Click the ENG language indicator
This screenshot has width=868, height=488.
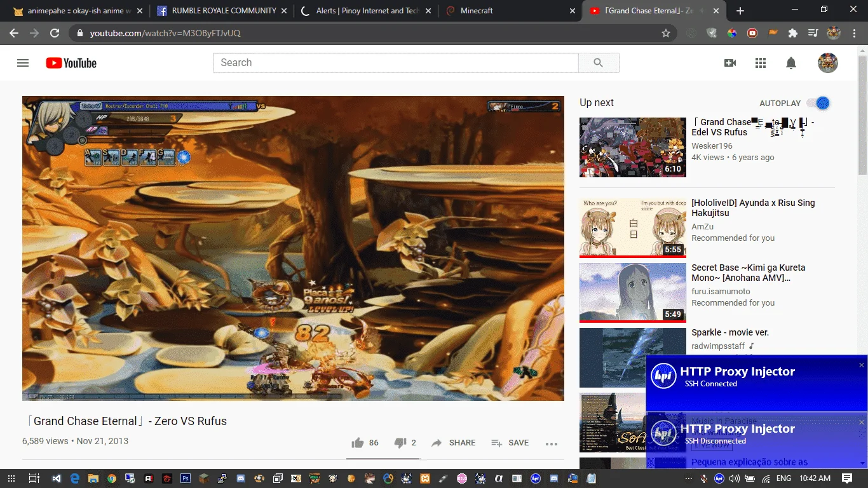pyautogui.click(x=783, y=478)
